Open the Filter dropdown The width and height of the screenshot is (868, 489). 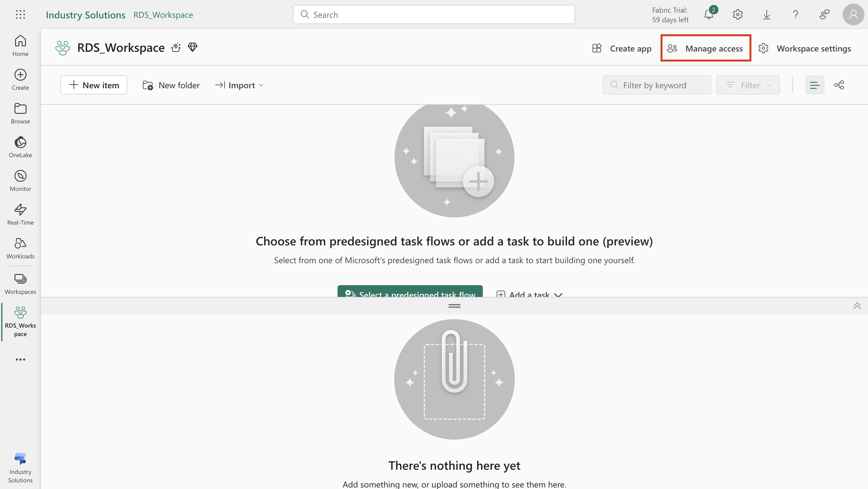pyautogui.click(x=748, y=85)
